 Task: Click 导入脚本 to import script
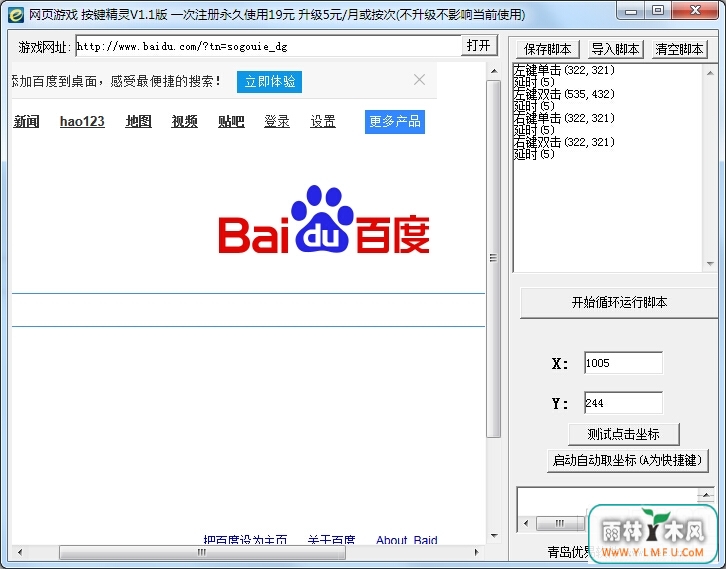click(615, 49)
